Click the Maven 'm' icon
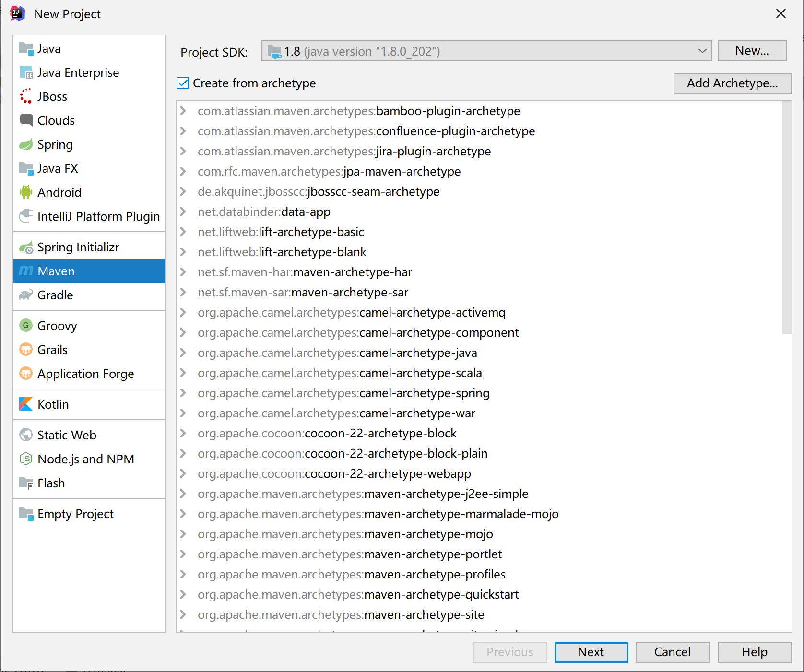The width and height of the screenshot is (804, 672). [x=26, y=271]
